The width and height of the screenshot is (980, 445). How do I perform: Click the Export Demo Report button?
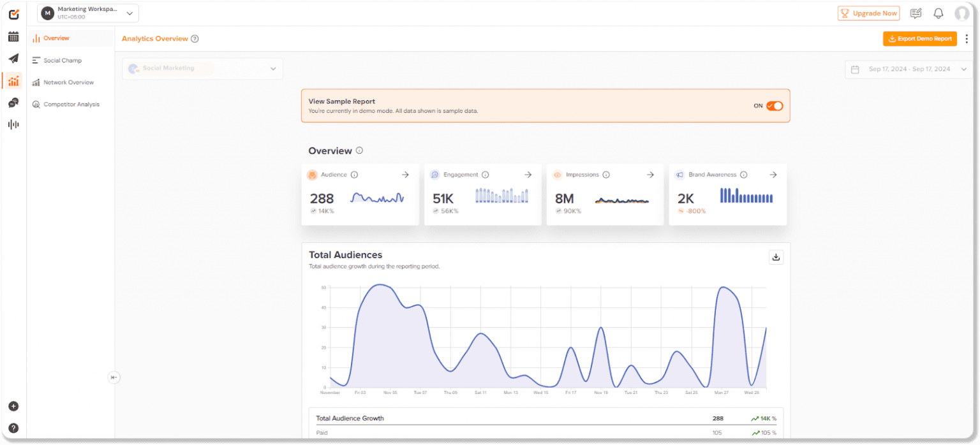click(x=919, y=38)
